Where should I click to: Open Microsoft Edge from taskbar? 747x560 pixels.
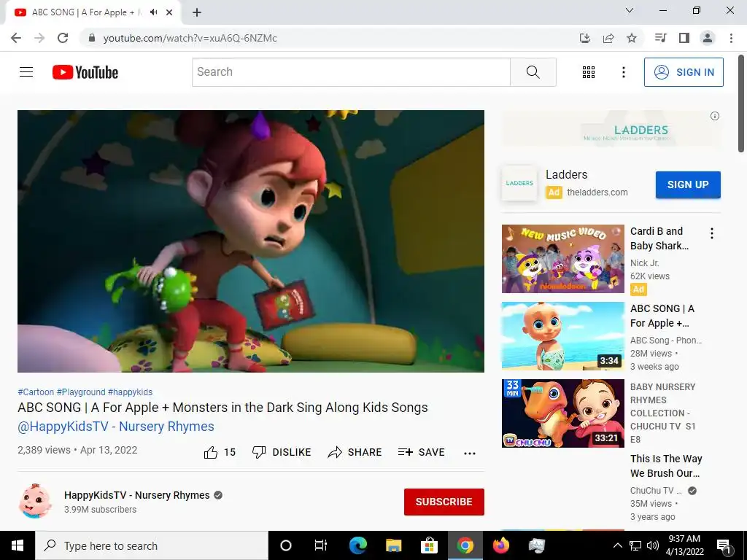[x=357, y=545]
